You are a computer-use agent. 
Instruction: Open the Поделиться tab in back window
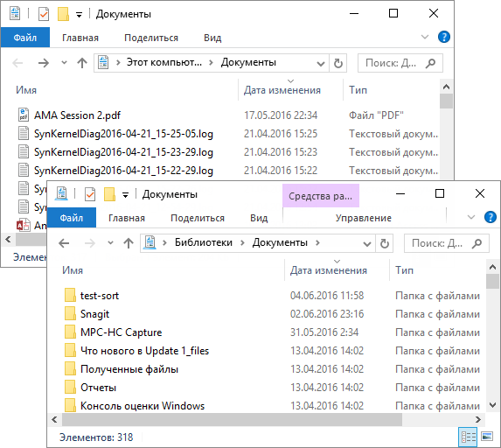[151, 38]
